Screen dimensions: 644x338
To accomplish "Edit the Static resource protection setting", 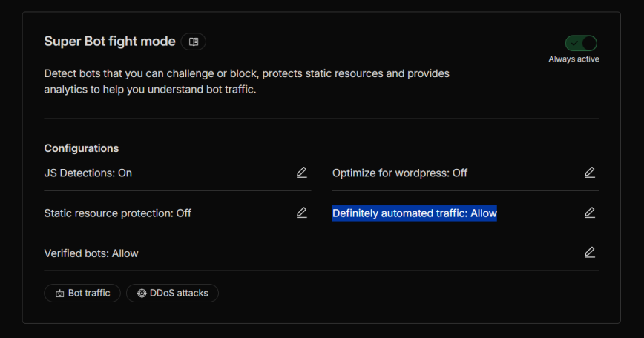I will pos(301,213).
